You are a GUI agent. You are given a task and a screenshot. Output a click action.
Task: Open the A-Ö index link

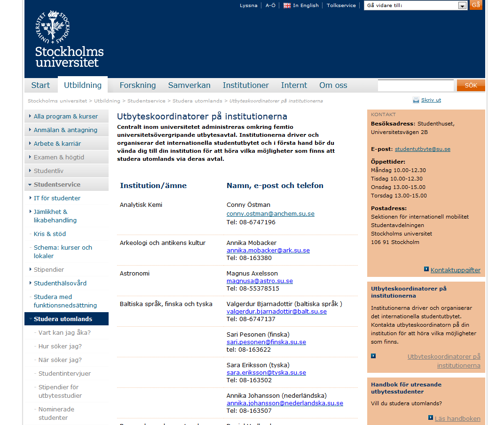270,6
